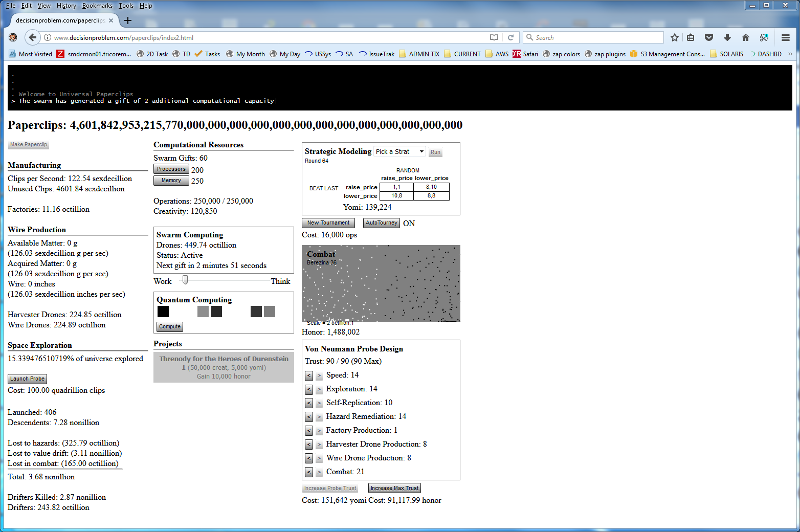Increase Factory Production with right arrow
This screenshot has height=532, width=800.
(319, 431)
